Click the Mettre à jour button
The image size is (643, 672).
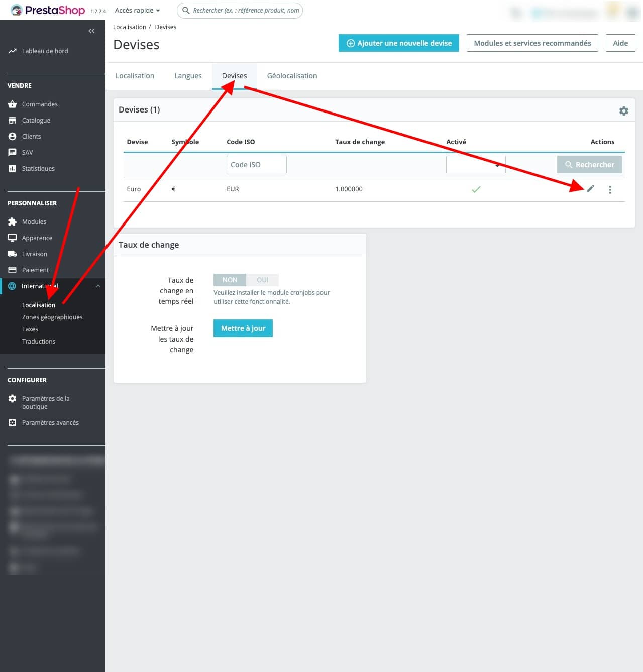pyautogui.click(x=243, y=328)
